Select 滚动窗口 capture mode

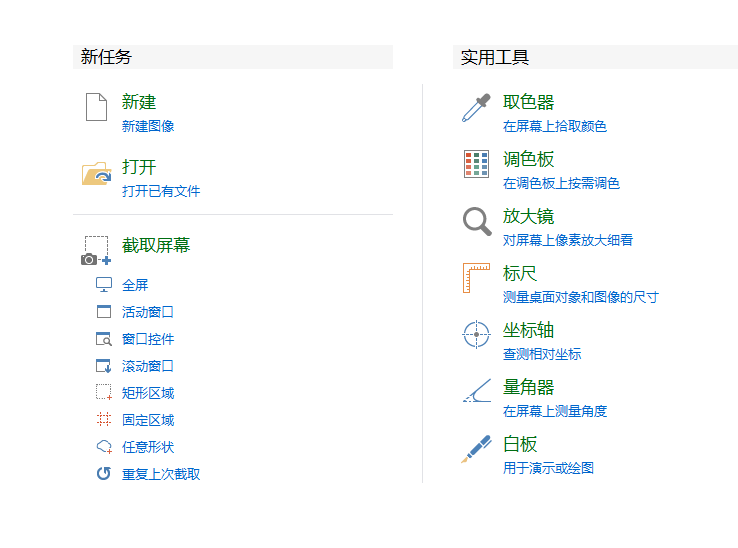(x=148, y=366)
